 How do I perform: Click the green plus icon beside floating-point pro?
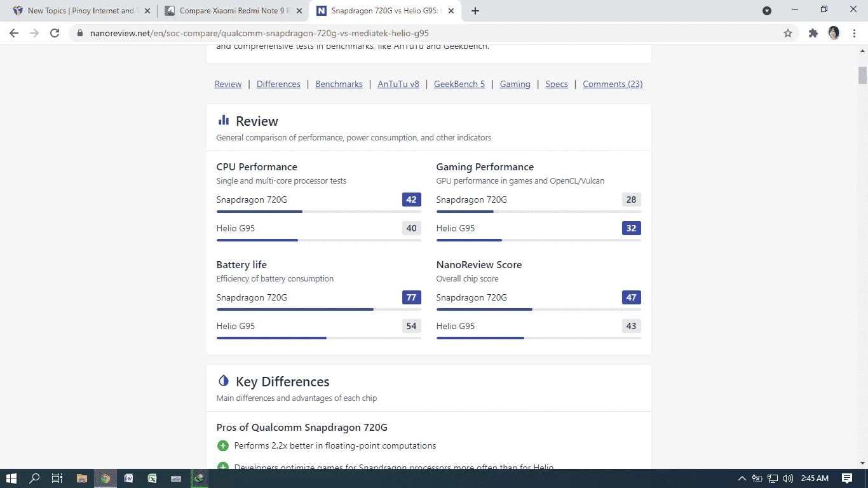coord(222,446)
